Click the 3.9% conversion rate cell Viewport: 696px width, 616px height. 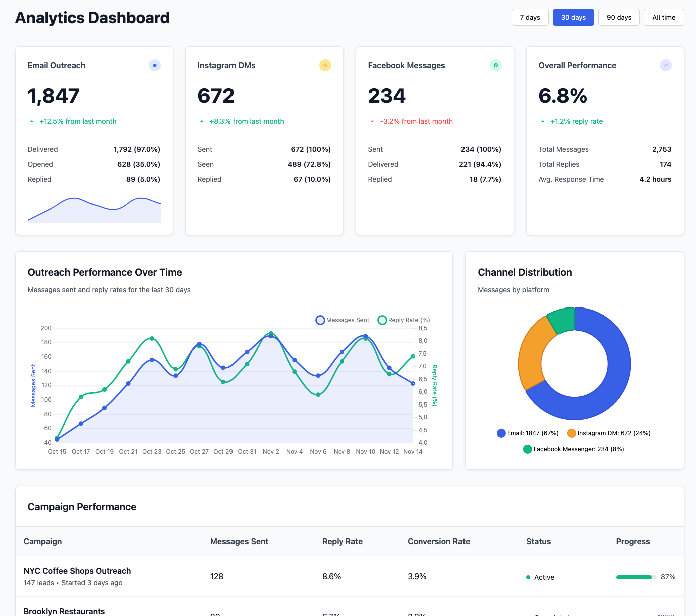click(x=417, y=576)
